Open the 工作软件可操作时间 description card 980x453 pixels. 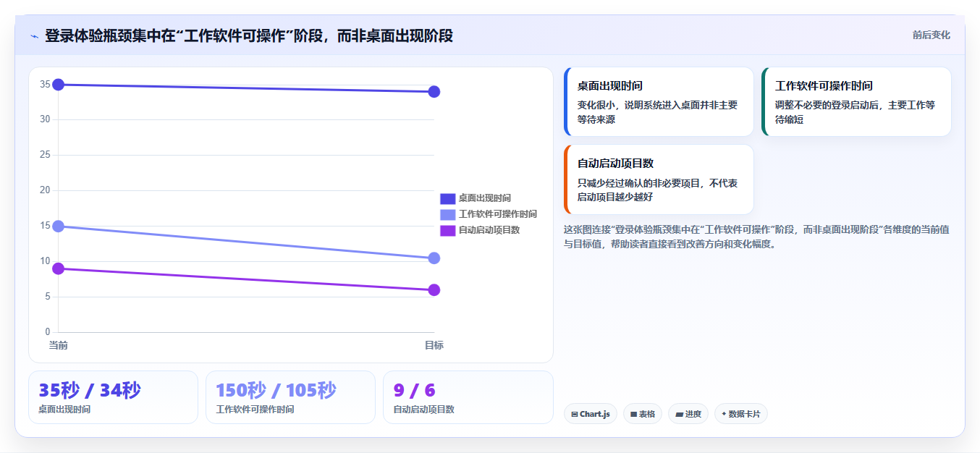(856, 101)
